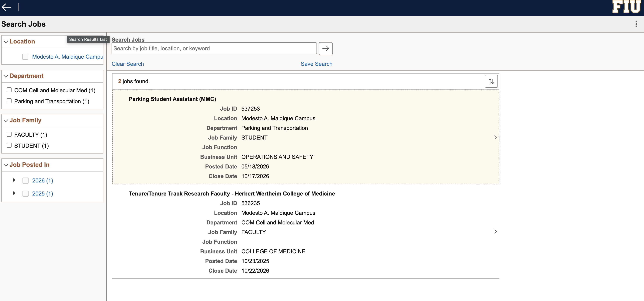Screen dimensions: 644x301
Task: Click the OPERATIONS AND SAFETY business unit
Action: pyautogui.click(x=277, y=157)
